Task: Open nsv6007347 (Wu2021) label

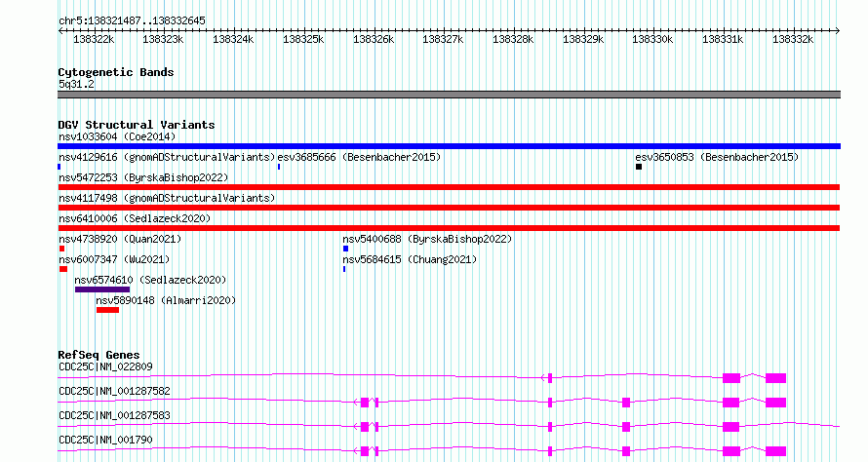Action: (x=114, y=259)
